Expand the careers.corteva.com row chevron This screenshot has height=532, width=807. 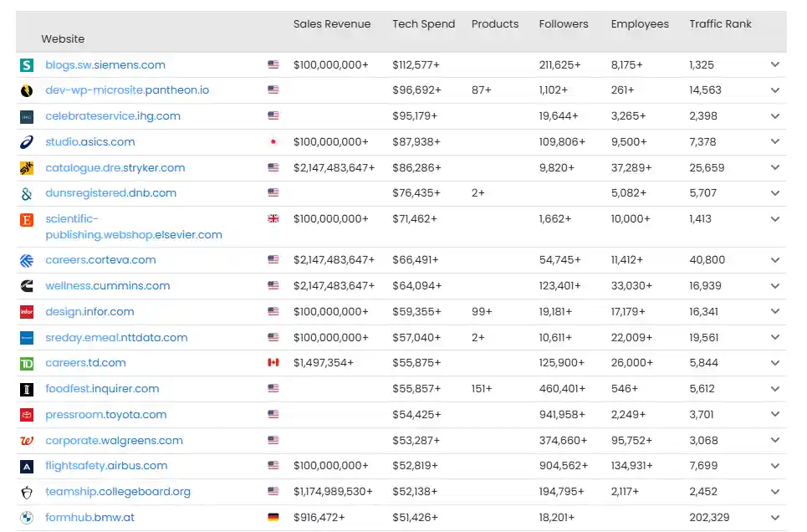tap(775, 260)
